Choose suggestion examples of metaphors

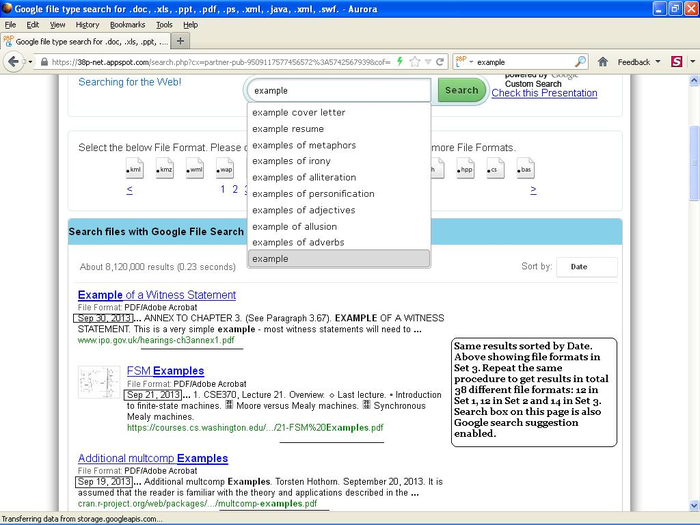click(x=339, y=145)
